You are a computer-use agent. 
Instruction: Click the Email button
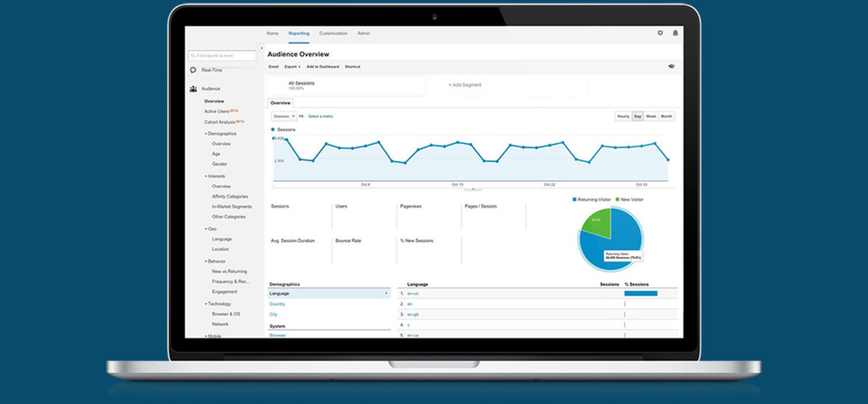tap(274, 67)
